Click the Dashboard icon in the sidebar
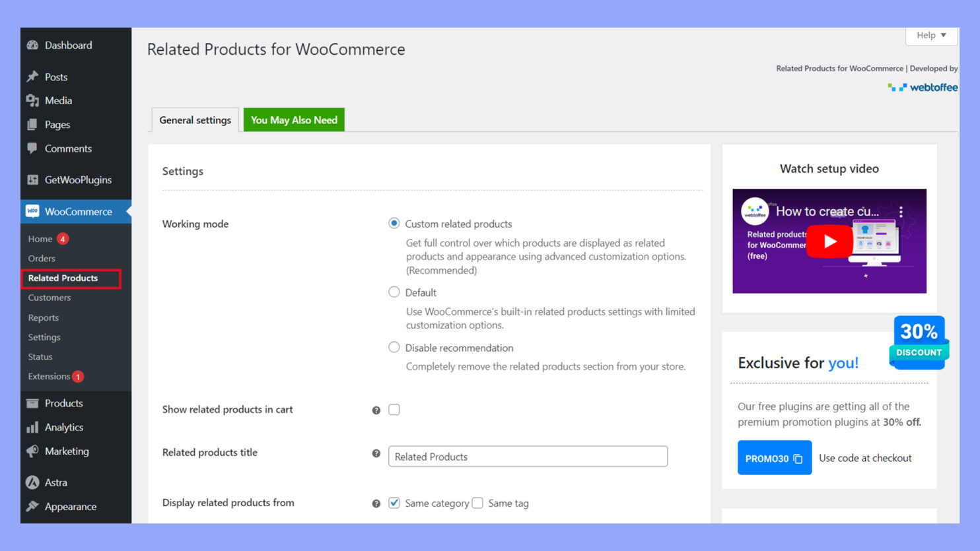Screen dimensions: 980x551 pyautogui.click(x=32, y=45)
